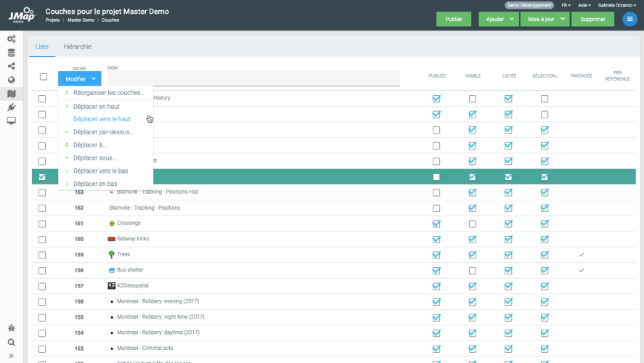Click the magnifier search icon in sidebar

11,342
